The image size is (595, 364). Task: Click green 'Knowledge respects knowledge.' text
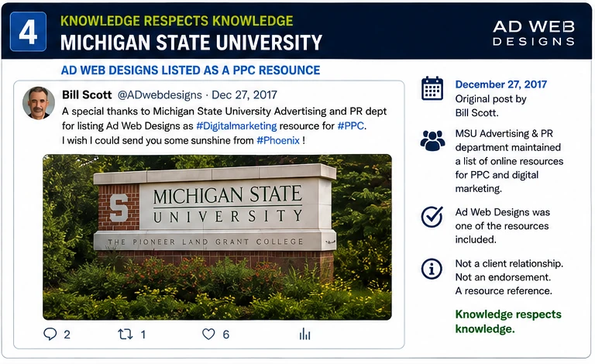tap(508, 321)
